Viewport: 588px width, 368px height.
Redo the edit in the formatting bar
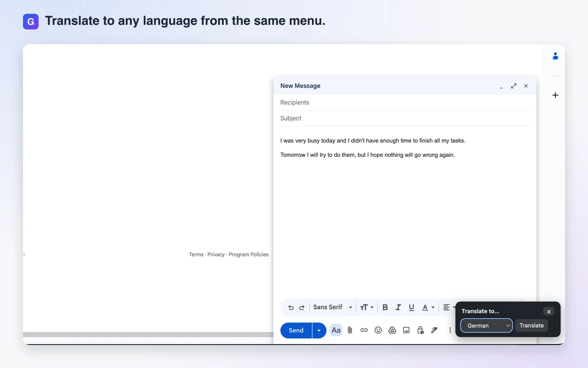point(302,307)
